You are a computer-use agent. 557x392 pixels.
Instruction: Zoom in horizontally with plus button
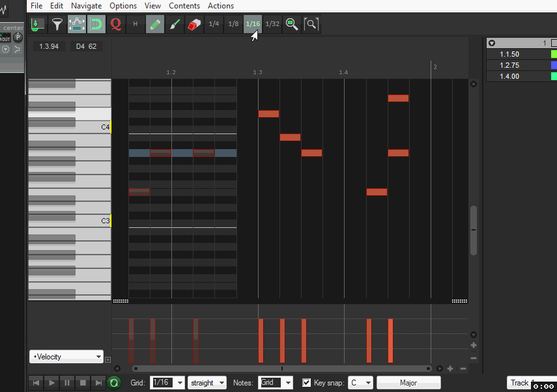[450, 369]
